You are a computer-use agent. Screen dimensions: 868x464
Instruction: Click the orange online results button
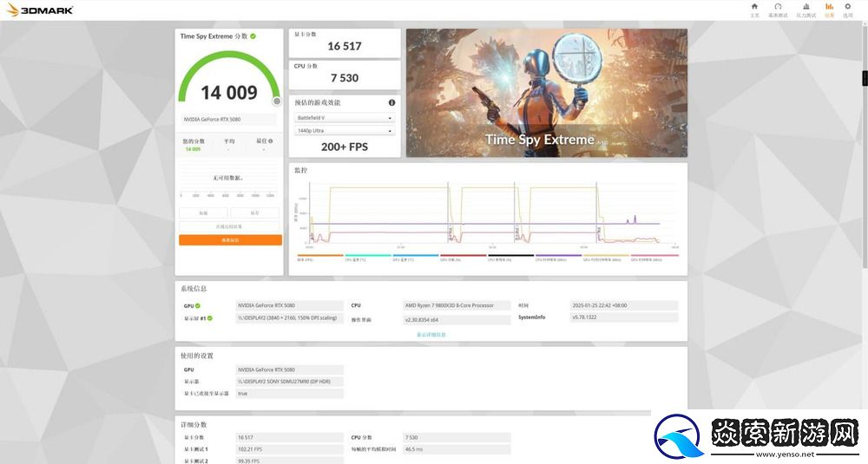tap(230, 240)
